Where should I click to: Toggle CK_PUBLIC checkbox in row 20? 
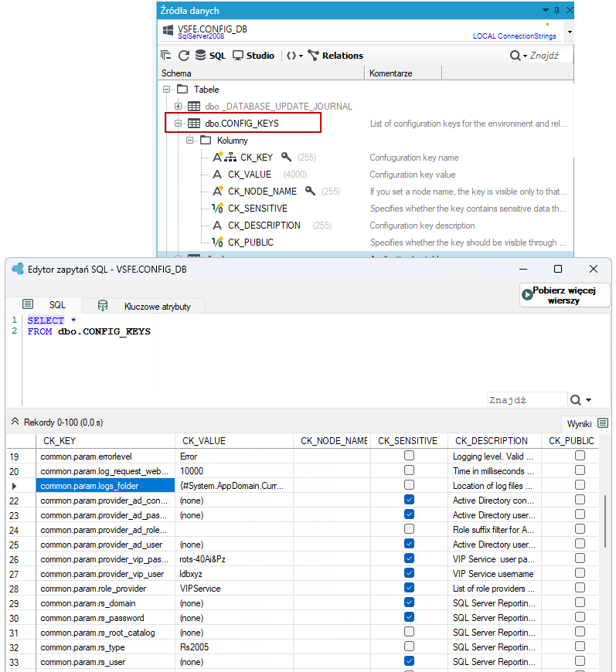pyautogui.click(x=580, y=470)
